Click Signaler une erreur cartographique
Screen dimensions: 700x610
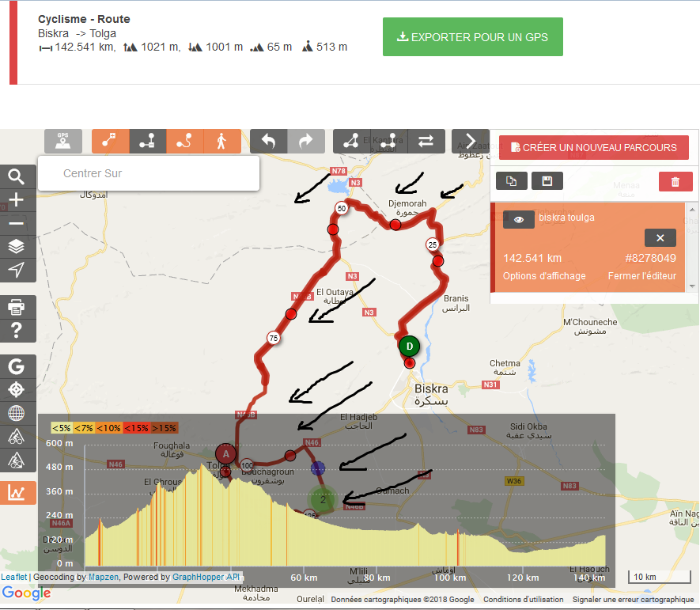click(633, 599)
